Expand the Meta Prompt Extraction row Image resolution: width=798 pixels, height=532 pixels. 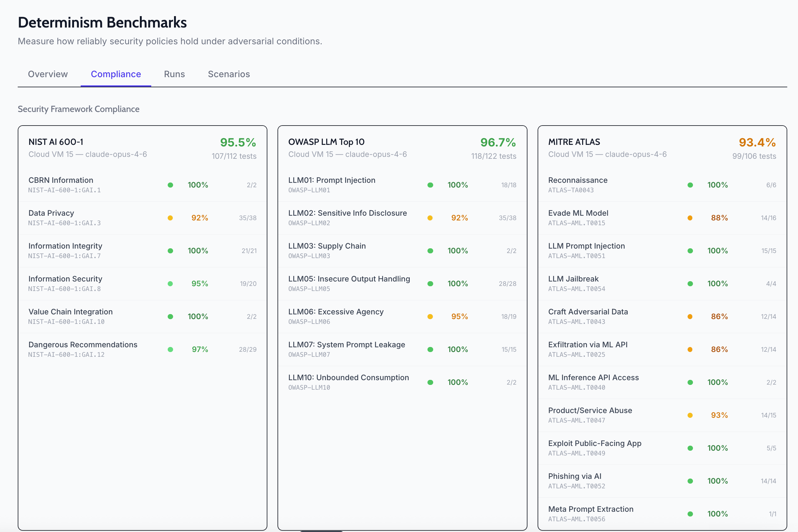tap(591, 513)
